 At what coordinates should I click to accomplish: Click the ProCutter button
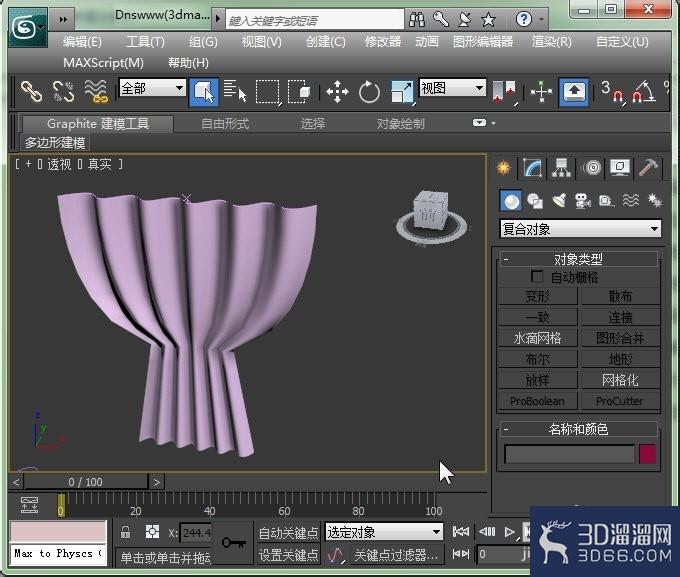621,401
